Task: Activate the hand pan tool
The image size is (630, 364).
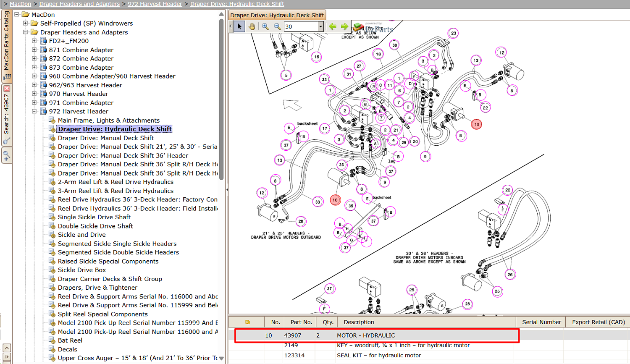Action: coord(252,26)
